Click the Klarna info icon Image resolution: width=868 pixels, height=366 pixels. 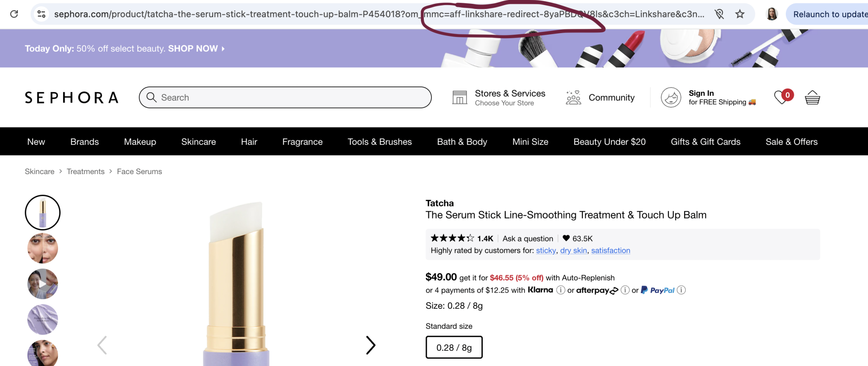tap(560, 290)
